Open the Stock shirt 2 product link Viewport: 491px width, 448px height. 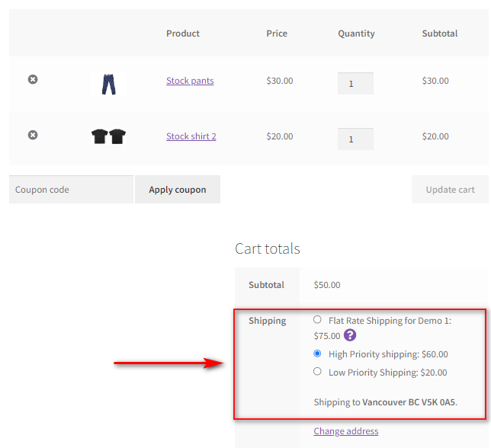191,136
